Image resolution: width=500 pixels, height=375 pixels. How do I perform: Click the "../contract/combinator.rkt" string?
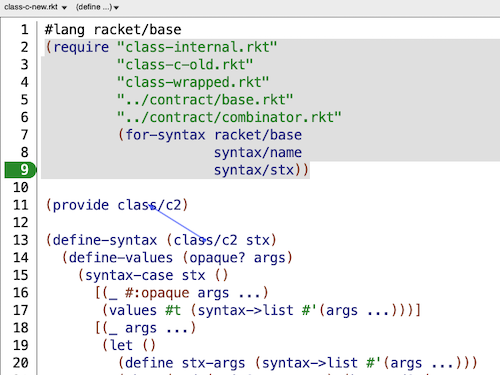pos(229,117)
